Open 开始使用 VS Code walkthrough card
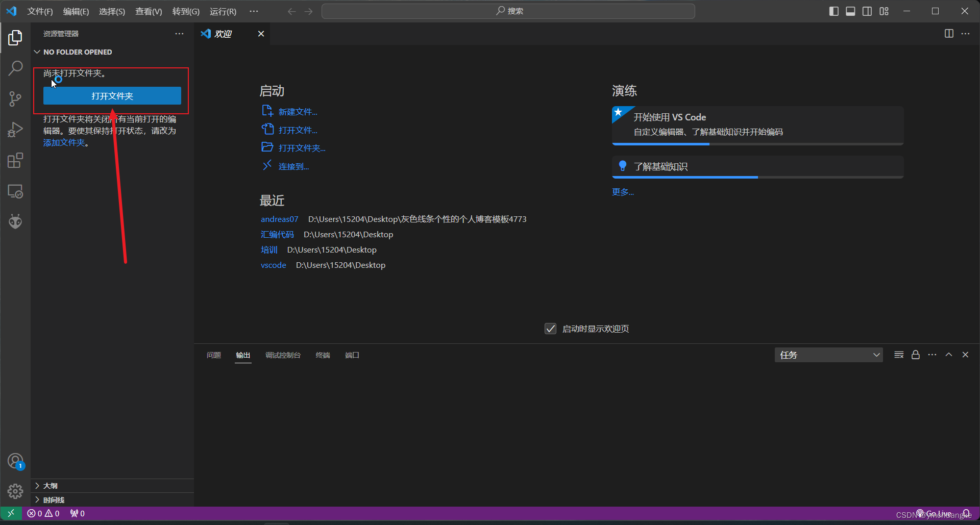 coord(757,126)
